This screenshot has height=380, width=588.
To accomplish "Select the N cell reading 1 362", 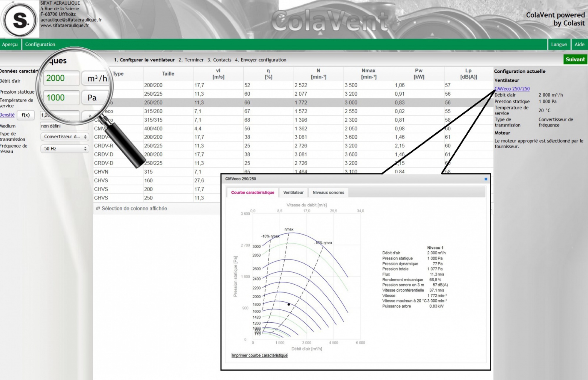I will [318, 129].
